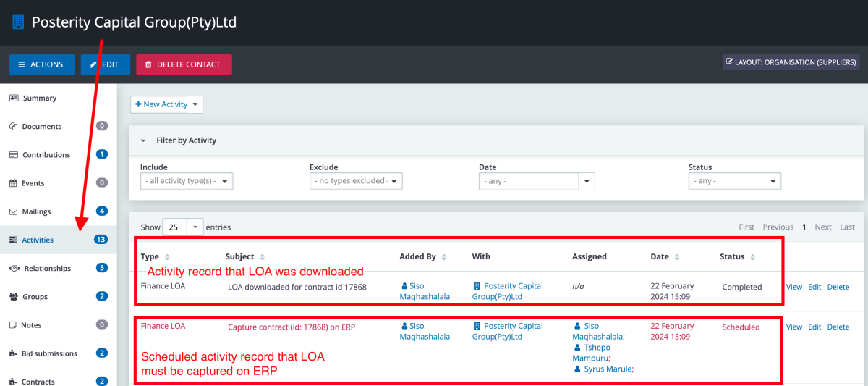868x386 pixels.
Task: View the Capture contract on ERP activity
Action: (x=794, y=327)
